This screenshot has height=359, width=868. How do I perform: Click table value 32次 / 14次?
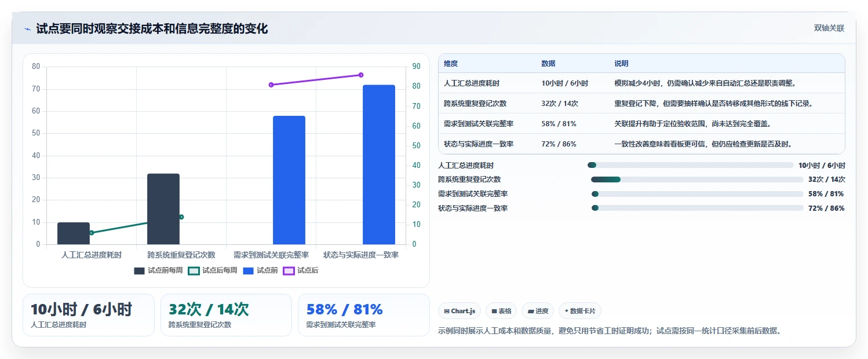560,104
